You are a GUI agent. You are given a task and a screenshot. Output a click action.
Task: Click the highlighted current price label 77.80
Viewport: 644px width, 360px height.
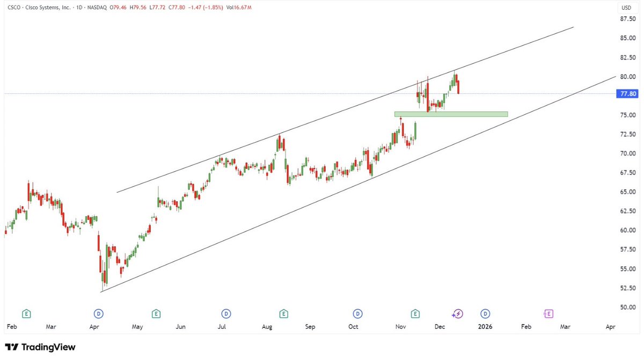628,93
